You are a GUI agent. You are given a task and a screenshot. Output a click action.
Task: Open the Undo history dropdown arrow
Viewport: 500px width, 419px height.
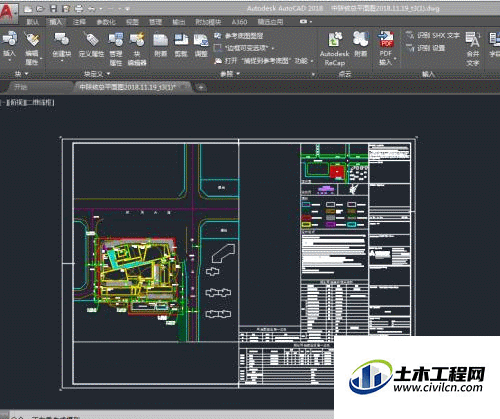click(101, 9)
